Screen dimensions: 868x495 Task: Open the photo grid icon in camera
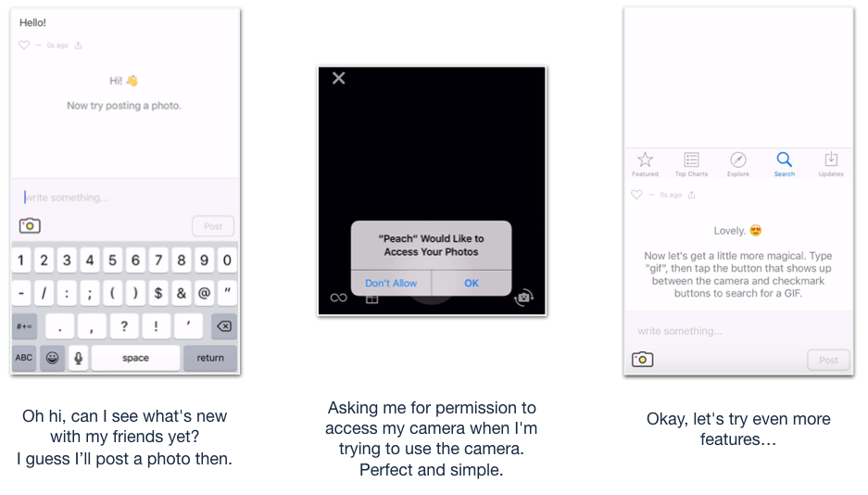tap(372, 299)
